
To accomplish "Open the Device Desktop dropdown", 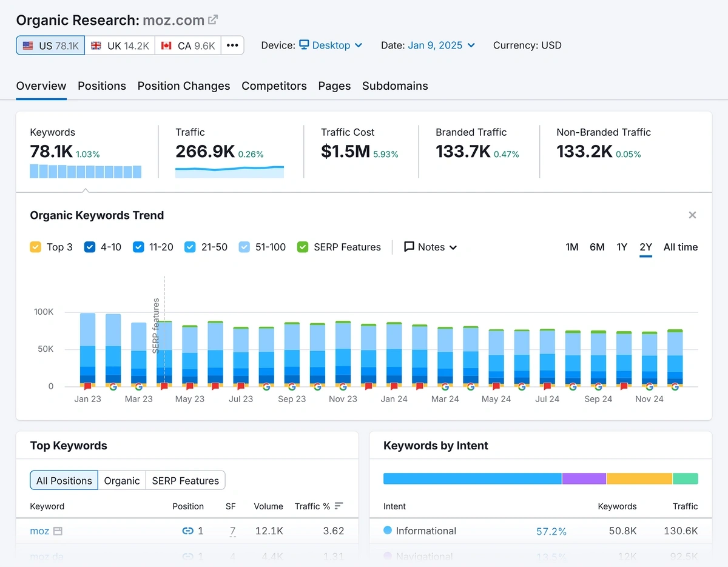I will pyautogui.click(x=331, y=45).
